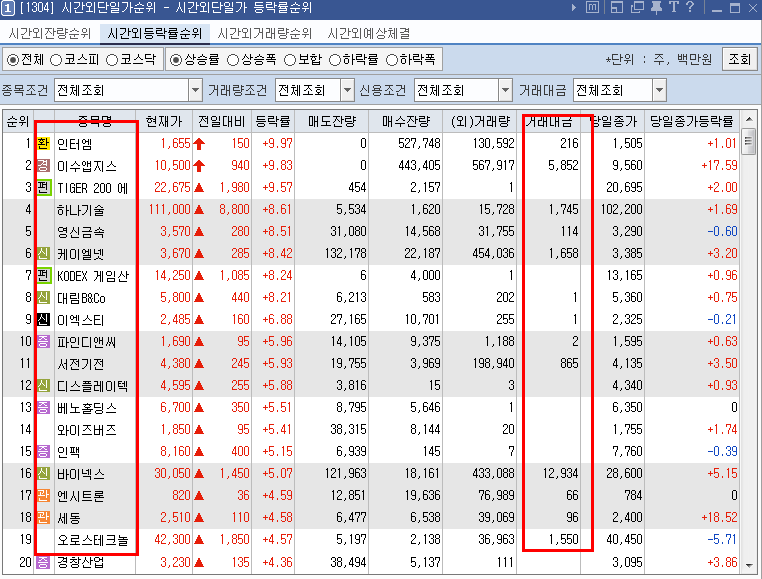Click the scrollbar up arrow in the table

[749, 119]
